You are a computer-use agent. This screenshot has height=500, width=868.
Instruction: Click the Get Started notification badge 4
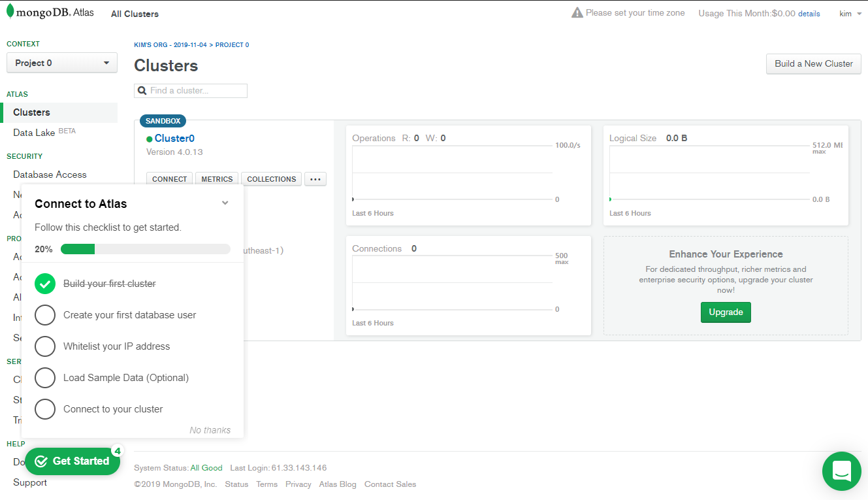[117, 450]
